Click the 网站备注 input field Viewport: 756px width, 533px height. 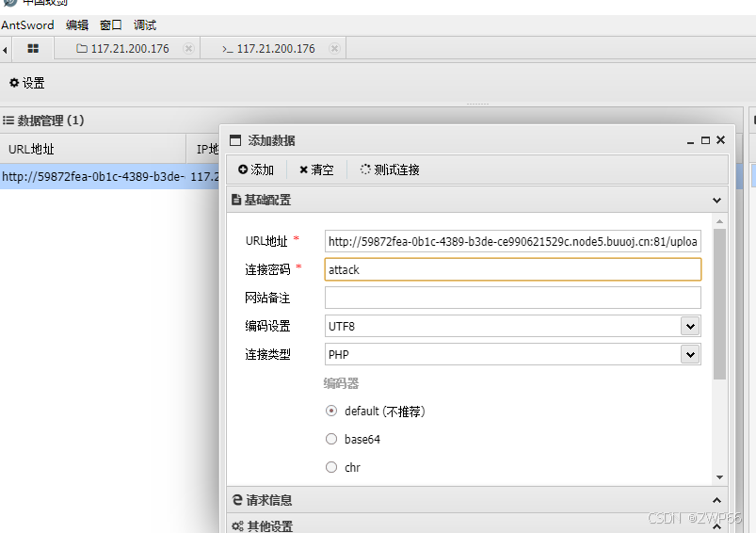coord(512,298)
